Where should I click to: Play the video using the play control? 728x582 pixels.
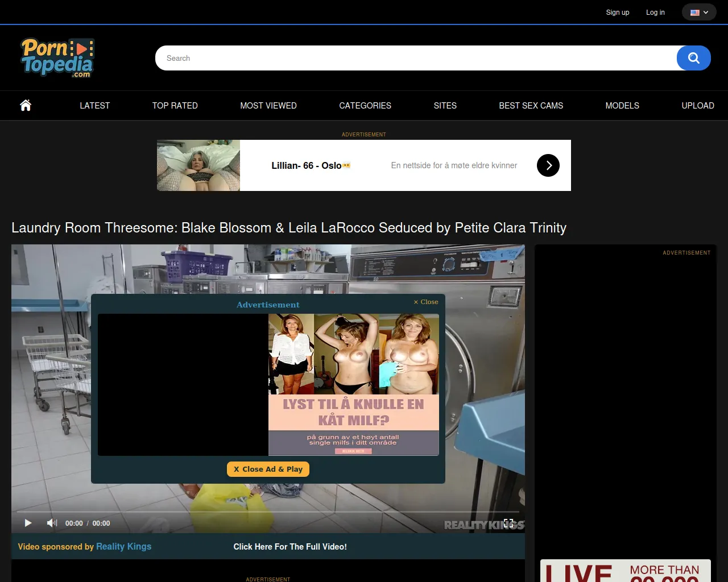[x=28, y=523]
